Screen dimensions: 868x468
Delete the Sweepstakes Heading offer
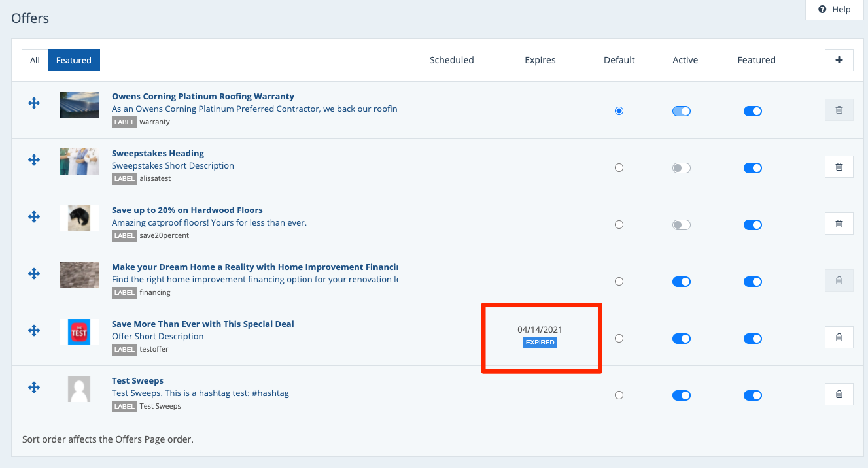839,167
